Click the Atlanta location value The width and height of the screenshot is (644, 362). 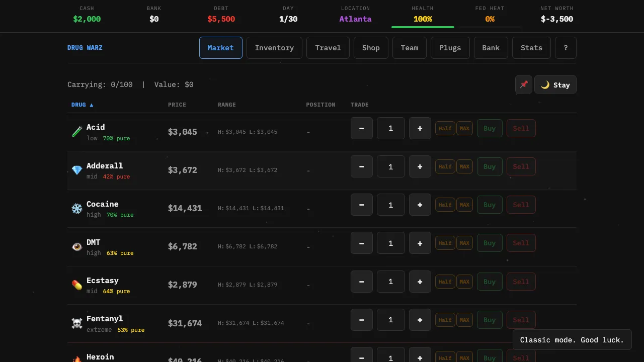[x=355, y=19]
